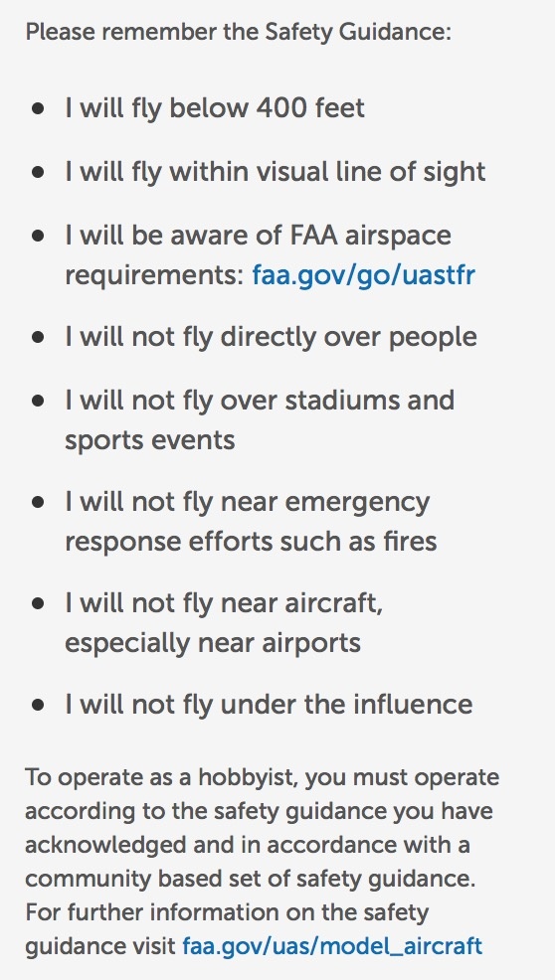The height and width of the screenshot is (980, 555).
Task: Click the bullet beside 'FAA airspace' item
Action: [39, 237]
